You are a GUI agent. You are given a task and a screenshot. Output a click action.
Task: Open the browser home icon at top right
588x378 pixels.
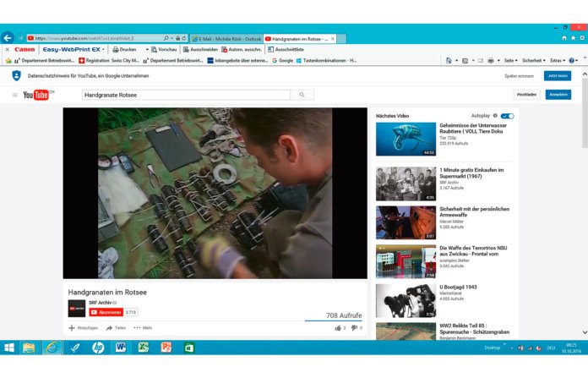click(x=564, y=38)
